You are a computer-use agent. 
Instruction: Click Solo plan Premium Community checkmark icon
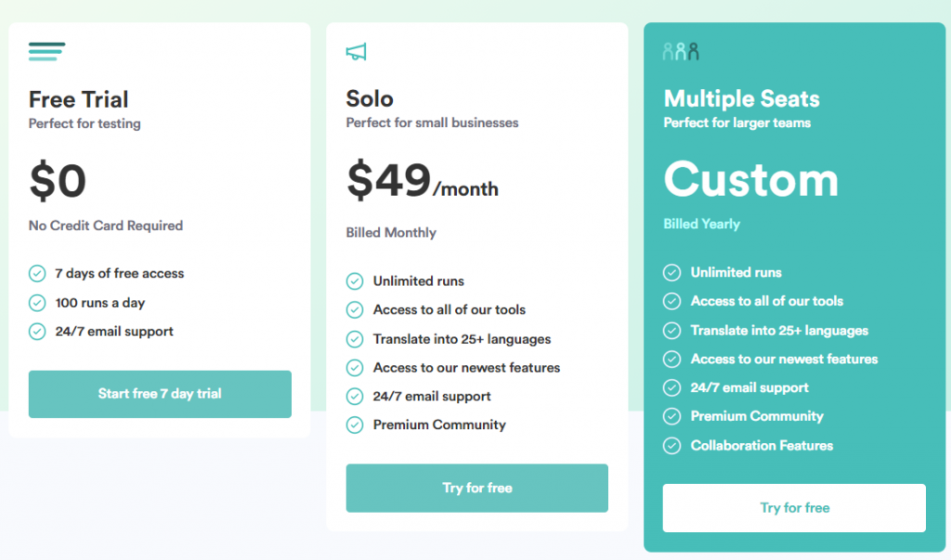(355, 424)
